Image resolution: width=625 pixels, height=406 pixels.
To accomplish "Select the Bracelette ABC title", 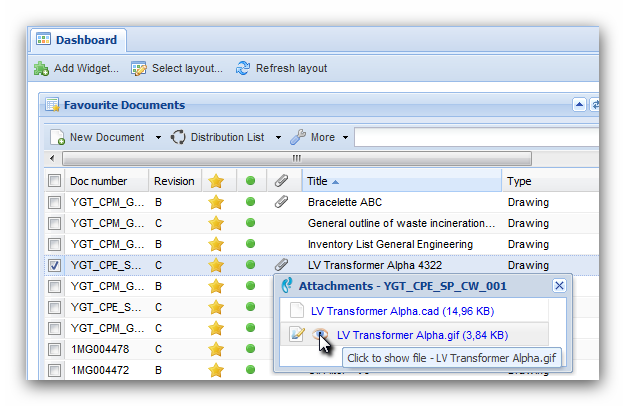I will (x=345, y=202).
